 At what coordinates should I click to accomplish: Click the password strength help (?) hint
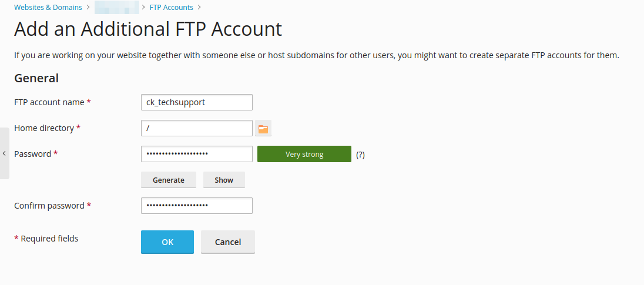point(360,155)
